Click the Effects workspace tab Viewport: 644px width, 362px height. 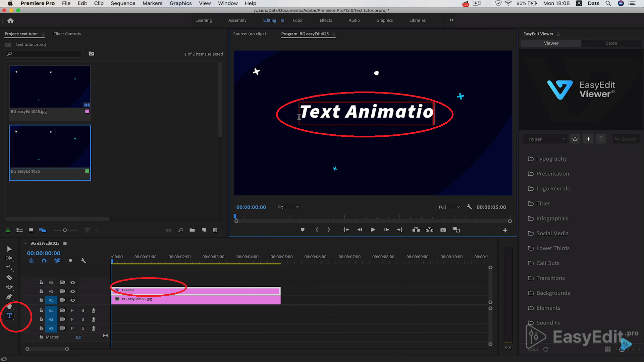(326, 20)
